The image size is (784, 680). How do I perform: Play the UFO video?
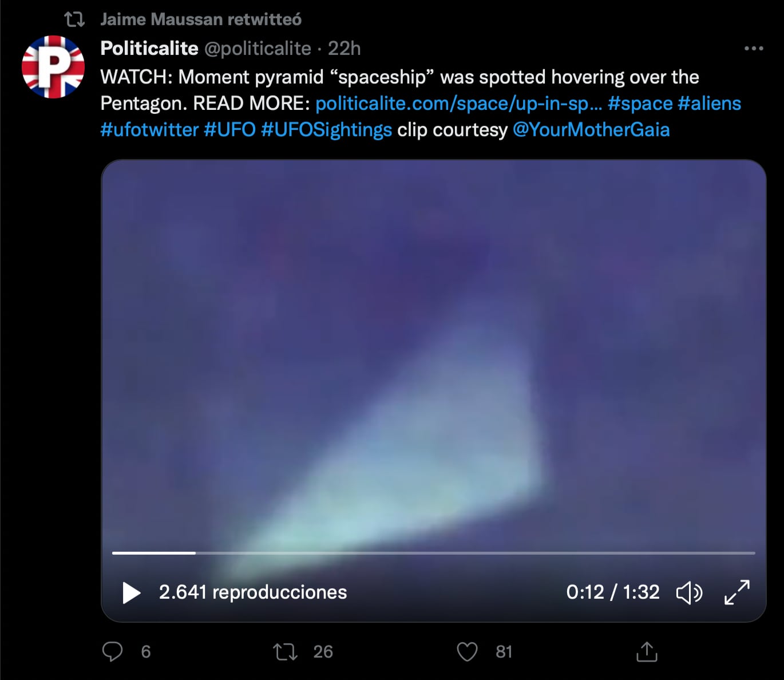click(x=132, y=592)
